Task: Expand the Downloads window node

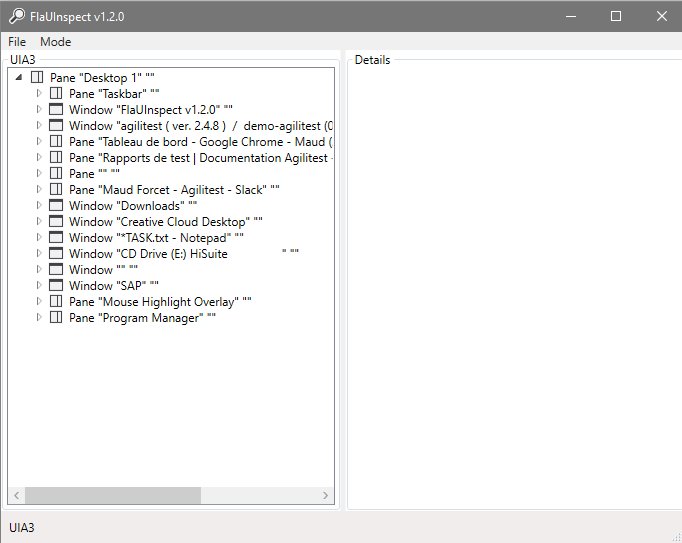Action: pyautogui.click(x=39, y=205)
